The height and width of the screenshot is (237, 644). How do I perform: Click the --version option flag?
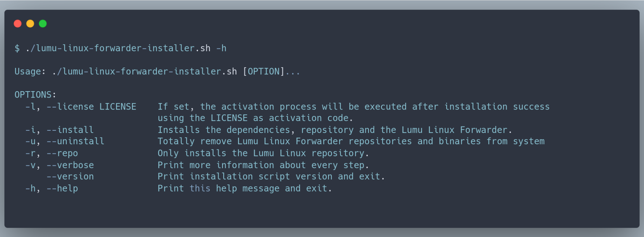70,176
